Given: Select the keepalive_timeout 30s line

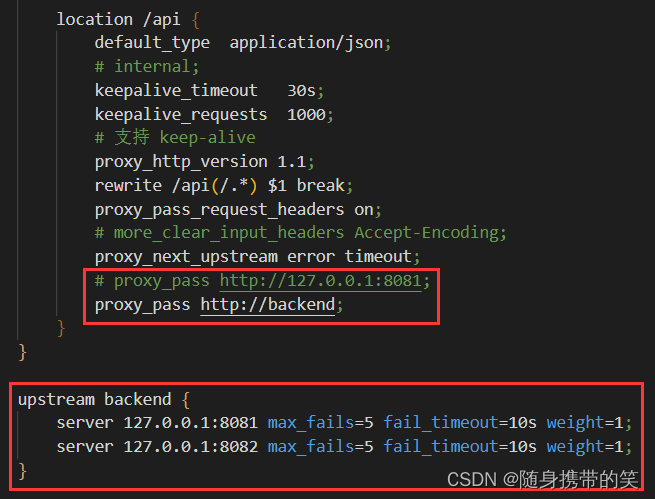Looking at the screenshot, I should pyautogui.click(x=209, y=90).
